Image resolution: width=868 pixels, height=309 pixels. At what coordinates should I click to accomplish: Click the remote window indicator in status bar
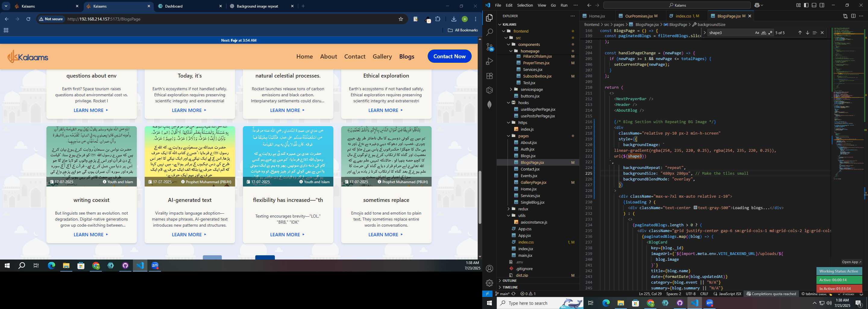click(487, 294)
